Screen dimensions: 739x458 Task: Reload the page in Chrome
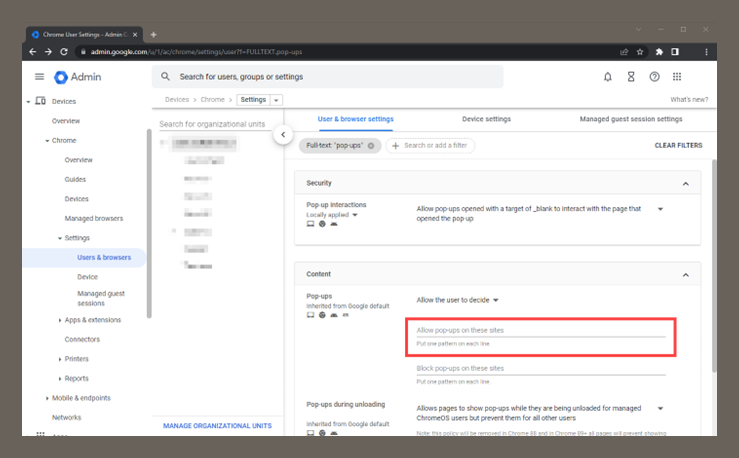[x=64, y=52]
